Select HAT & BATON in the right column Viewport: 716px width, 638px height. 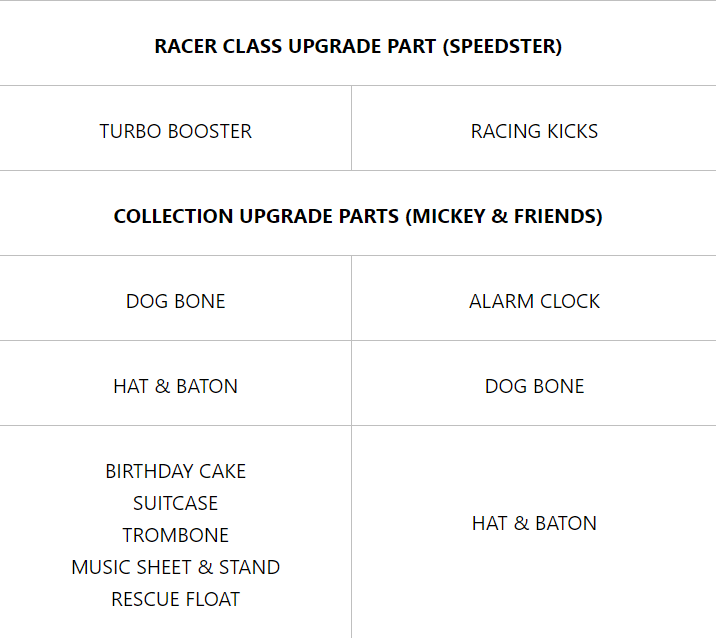pos(534,523)
